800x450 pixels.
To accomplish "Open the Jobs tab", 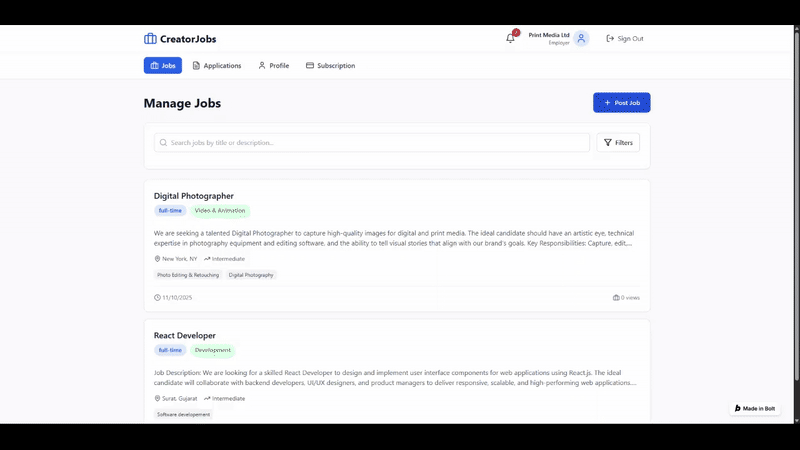I will pos(163,65).
